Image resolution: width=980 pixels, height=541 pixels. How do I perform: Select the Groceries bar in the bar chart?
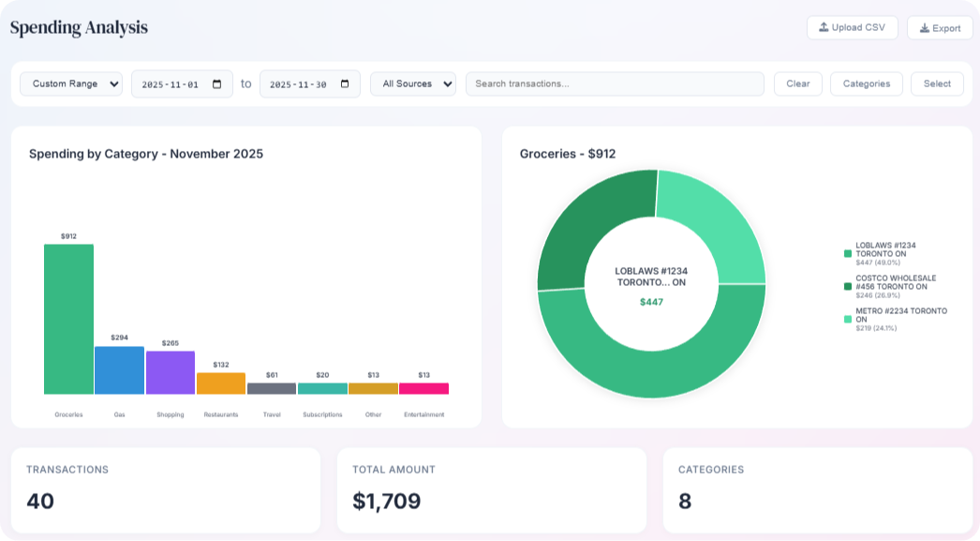pyautogui.click(x=67, y=319)
